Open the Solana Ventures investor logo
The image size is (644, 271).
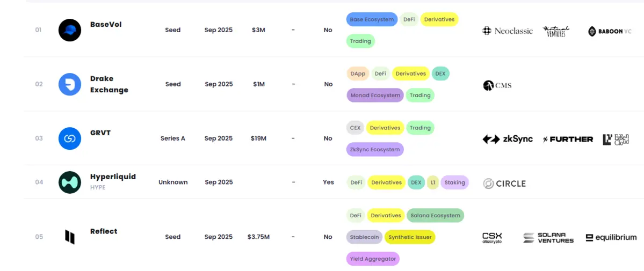click(x=548, y=238)
